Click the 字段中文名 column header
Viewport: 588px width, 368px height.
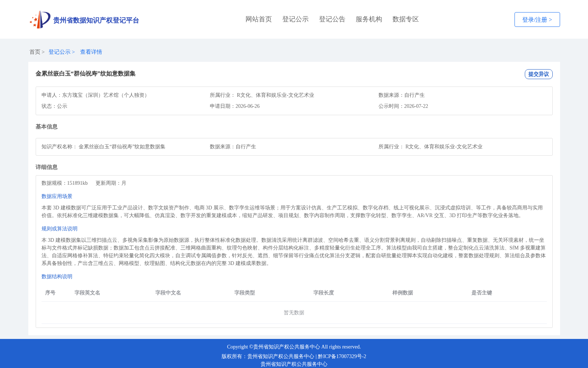pyautogui.click(x=168, y=293)
